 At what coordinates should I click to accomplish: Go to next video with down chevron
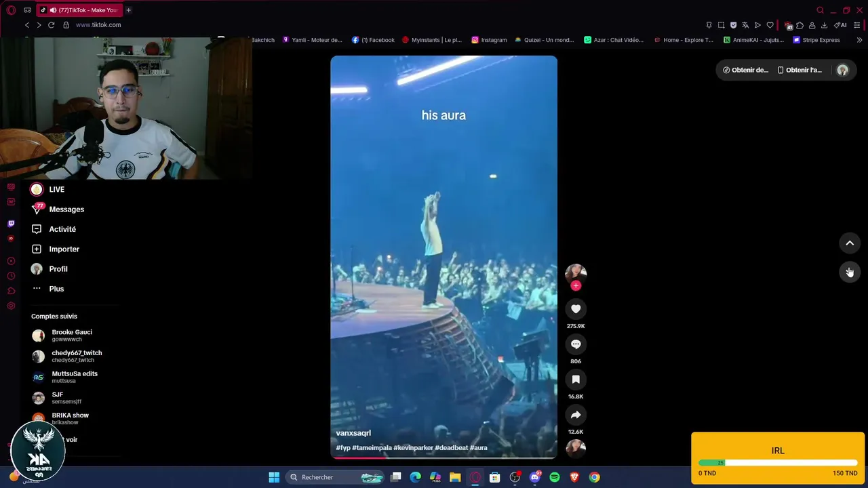point(850,272)
